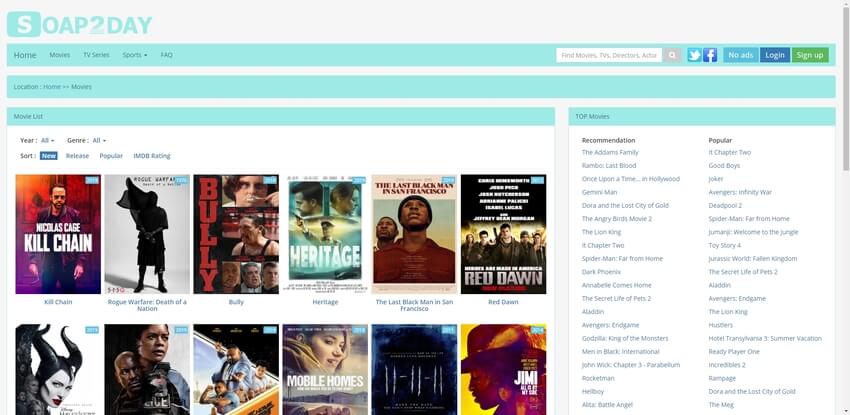Click Rogue Warfare: Death of a Nation title
Image resolution: width=850 pixels, height=415 pixels.
click(x=147, y=306)
